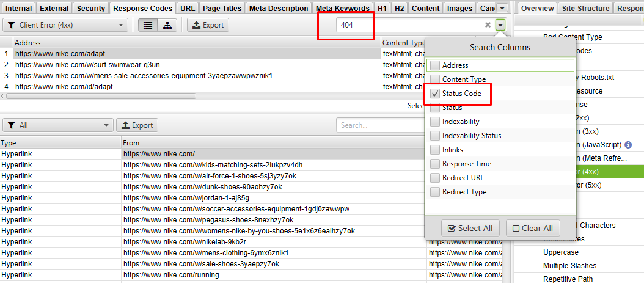
Task: Click the green search columns dropdown arrow
Action: (501, 25)
